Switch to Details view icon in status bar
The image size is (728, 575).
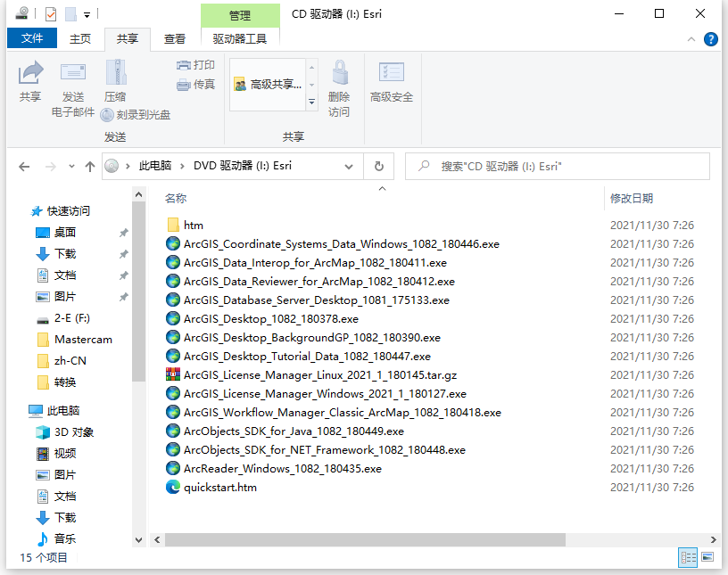coord(688,557)
